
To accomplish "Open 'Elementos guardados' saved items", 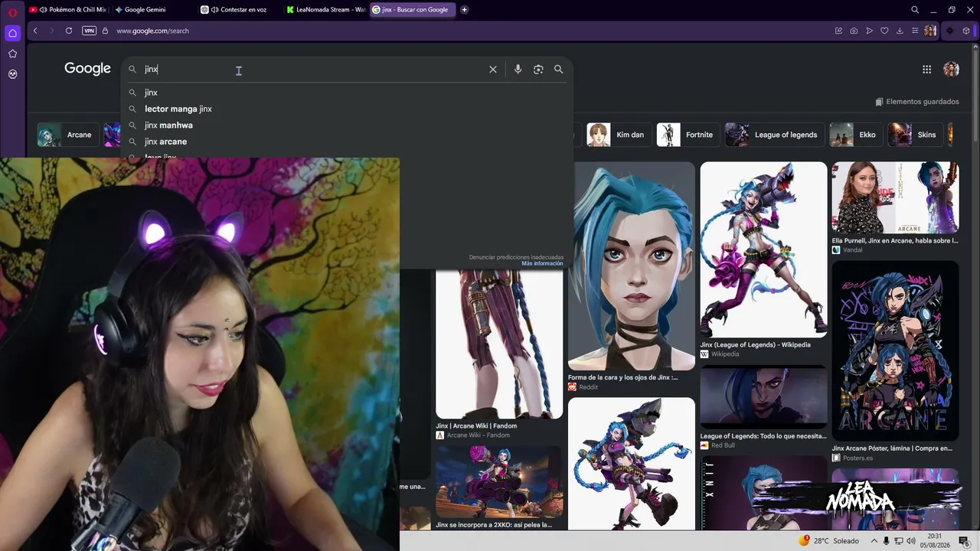I will (x=917, y=102).
